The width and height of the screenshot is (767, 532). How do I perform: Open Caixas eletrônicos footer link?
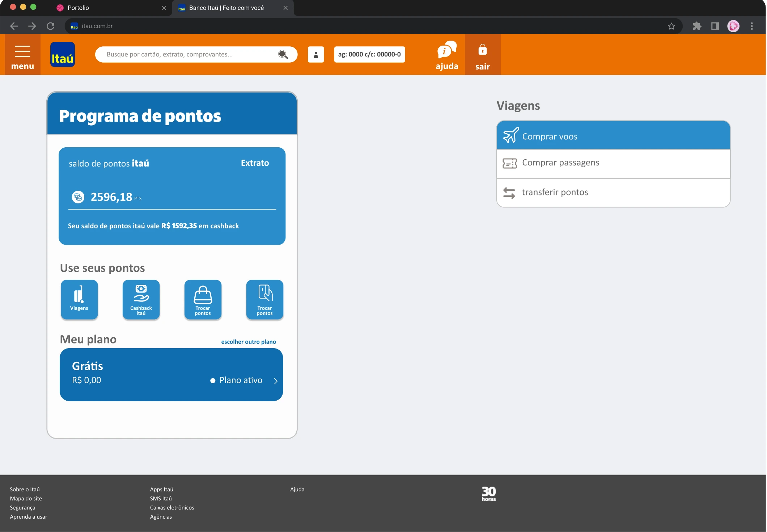(x=172, y=508)
